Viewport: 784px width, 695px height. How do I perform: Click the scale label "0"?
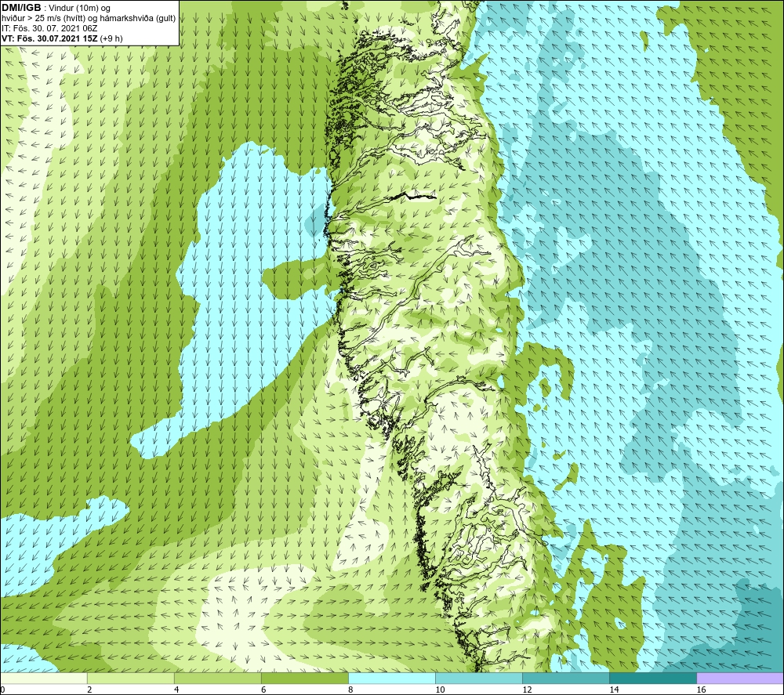pyautogui.click(x=2, y=690)
